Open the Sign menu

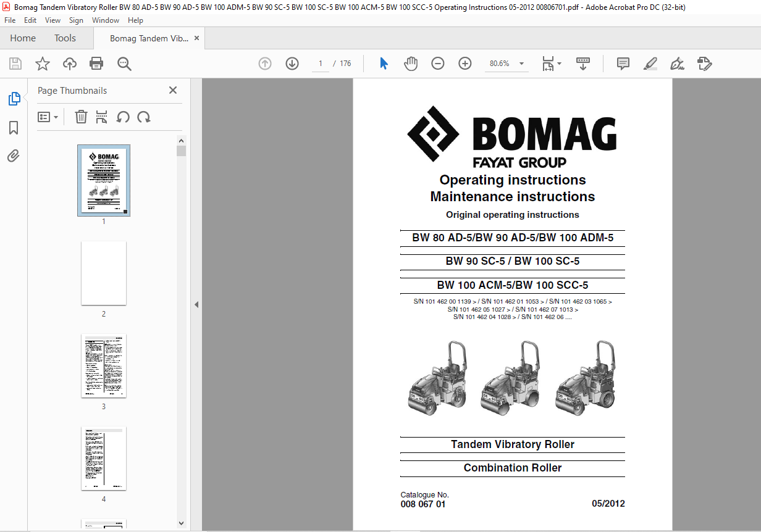76,20
